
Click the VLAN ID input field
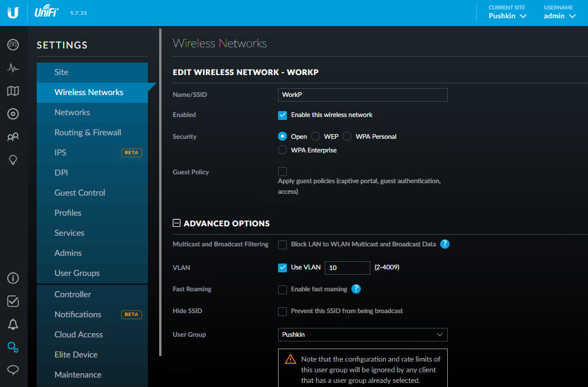pyautogui.click(x=347, y=268)
